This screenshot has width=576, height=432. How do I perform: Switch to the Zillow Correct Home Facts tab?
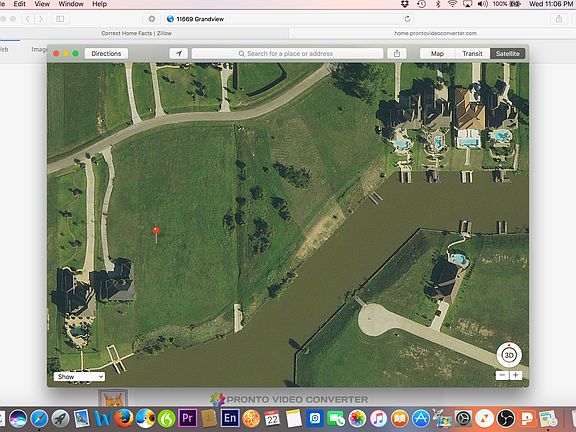click(136, 33)
